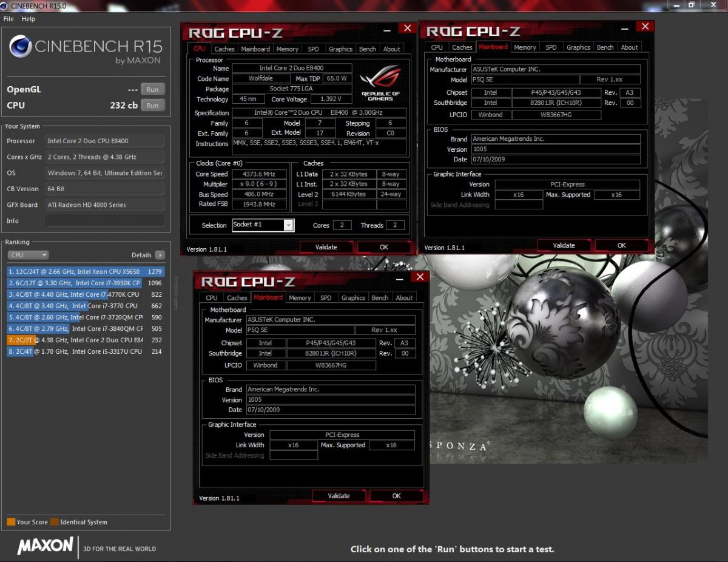Click the Cinebench R15 sphere logo
Image resolution: width=728 pixels, height=562 pixels.
coord(21,47)
